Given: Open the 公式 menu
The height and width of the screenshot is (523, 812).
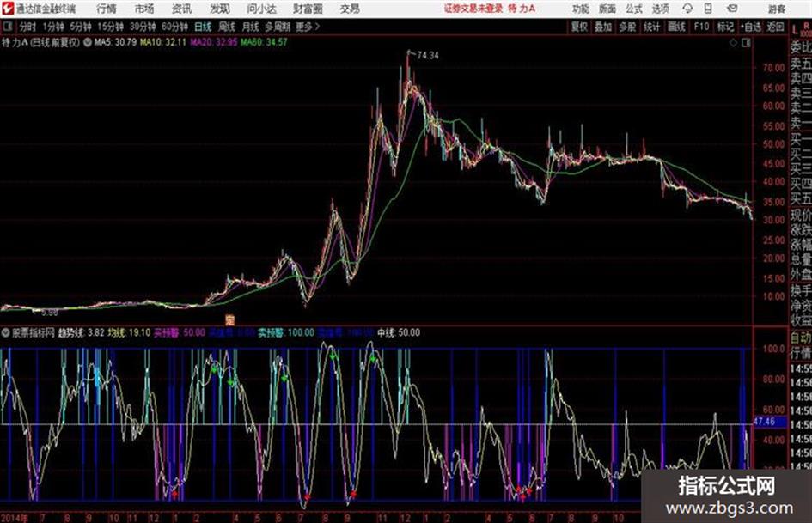Looking at the screenshot, I should (x=634, y=9).
